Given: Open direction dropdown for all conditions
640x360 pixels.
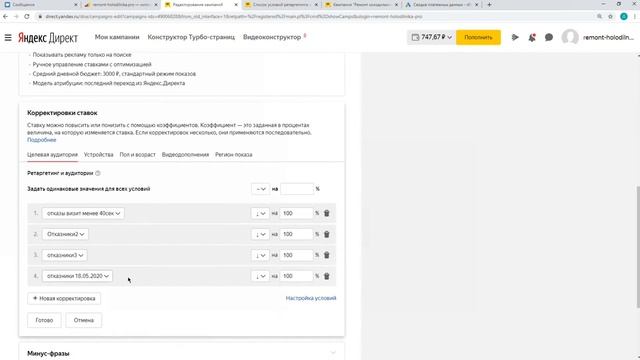Looking at the screenshot, I should pyautogui.click(x=260, y=189).
